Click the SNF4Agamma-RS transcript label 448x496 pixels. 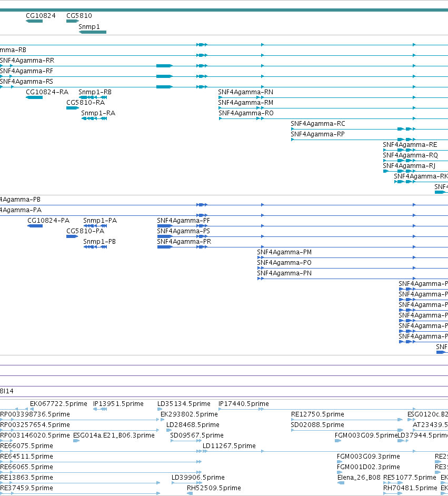click(26, 81)
